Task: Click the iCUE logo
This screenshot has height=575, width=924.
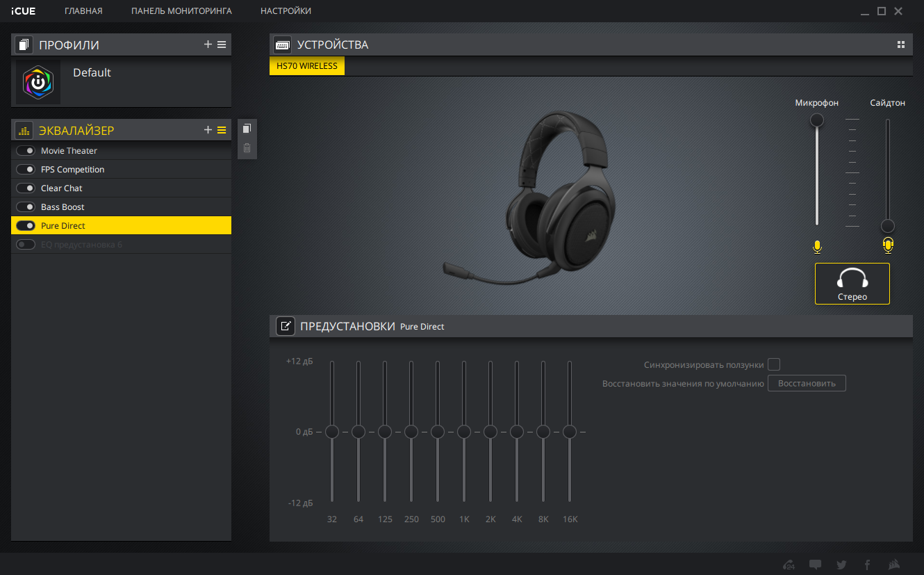Action: point(24,11)
